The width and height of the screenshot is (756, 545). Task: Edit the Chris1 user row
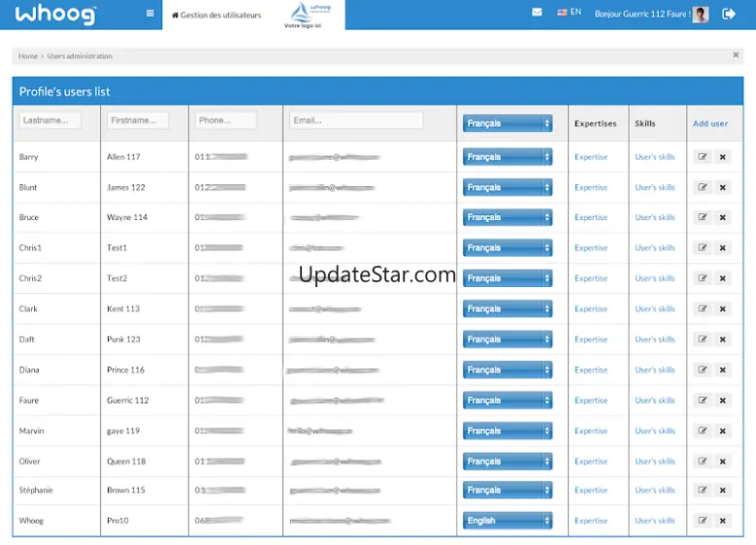pyautogui.click(x=703, y=247)
